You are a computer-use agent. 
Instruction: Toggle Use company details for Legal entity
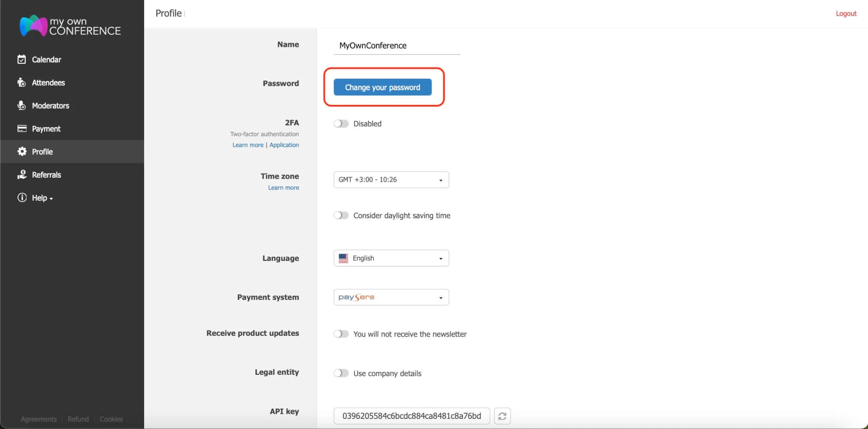point(341,373)
